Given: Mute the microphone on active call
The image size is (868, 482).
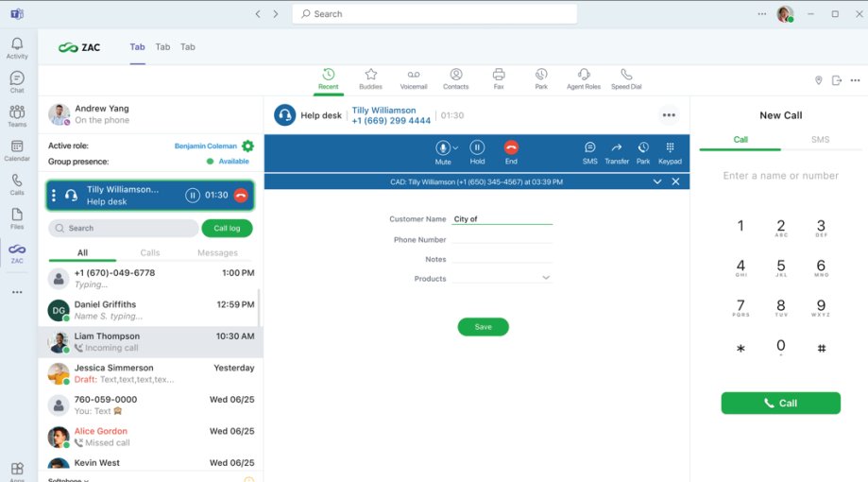Looking at the screenshot, I should [x=443, y=152].
